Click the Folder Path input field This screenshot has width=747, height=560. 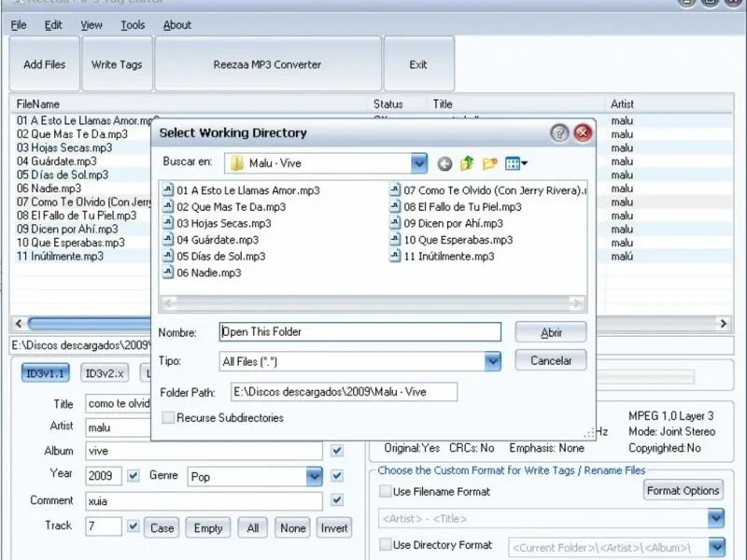[344, 392]
